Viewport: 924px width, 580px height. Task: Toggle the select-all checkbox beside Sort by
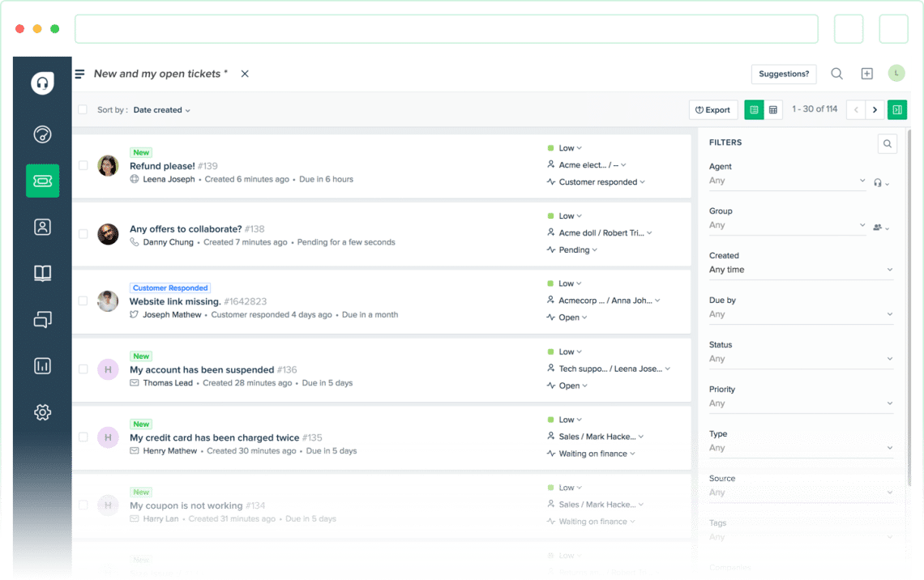(83, 110)
